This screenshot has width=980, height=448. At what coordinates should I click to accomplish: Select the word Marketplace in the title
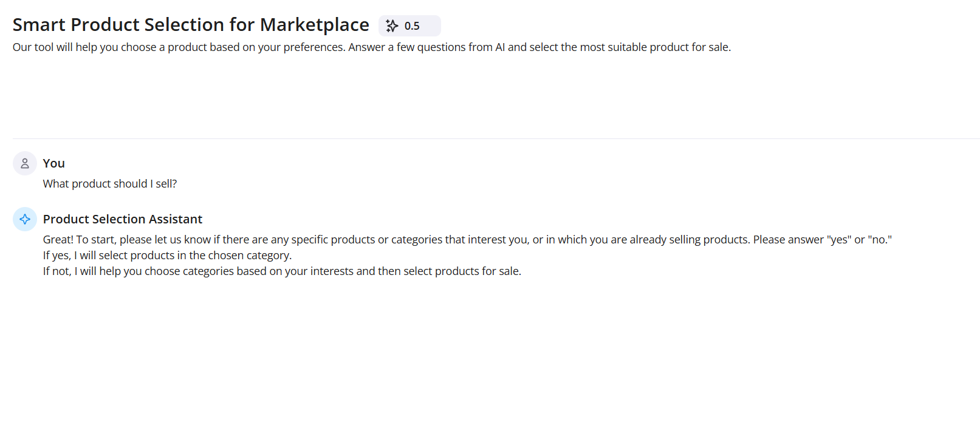click(314, 25)
